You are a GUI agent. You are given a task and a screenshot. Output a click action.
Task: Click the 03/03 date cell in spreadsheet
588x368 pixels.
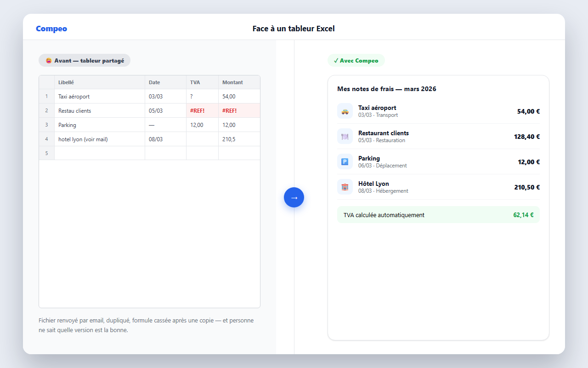(x=166, y=97)
